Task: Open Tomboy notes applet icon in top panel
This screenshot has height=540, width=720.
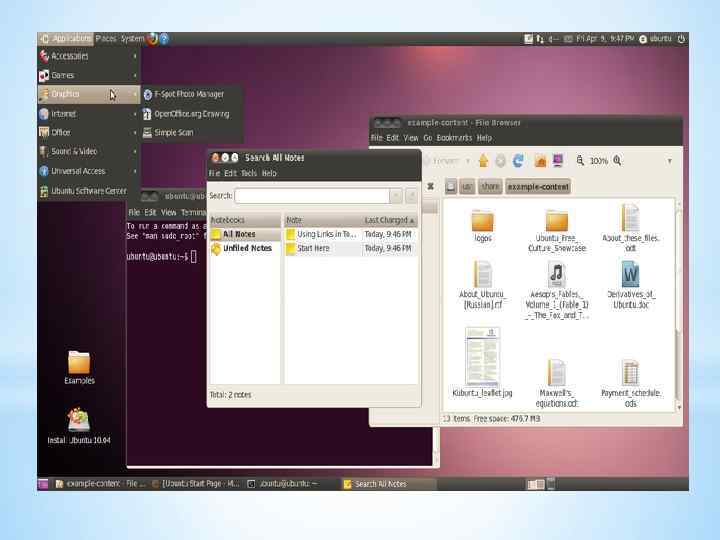Action: pyautogui.click(x=529, y=39)
